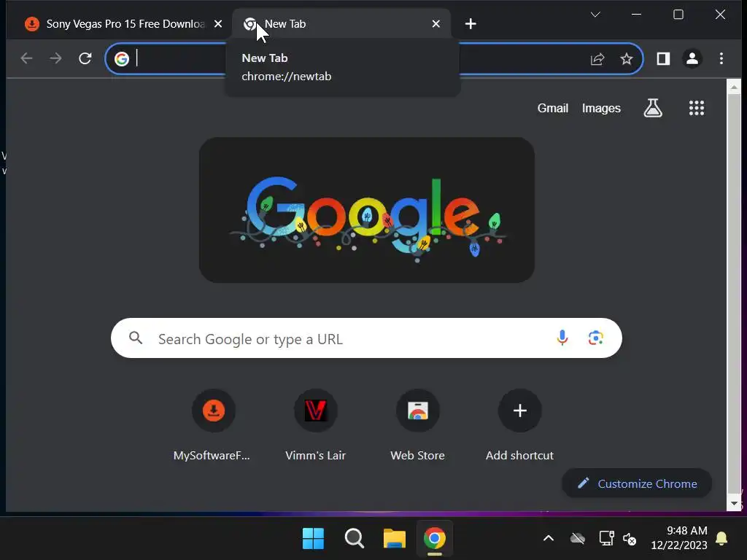Open Vimm's Lair shortcut
Image resolution: width=747 pixels, height=560 pixels.
coord(315,425)
